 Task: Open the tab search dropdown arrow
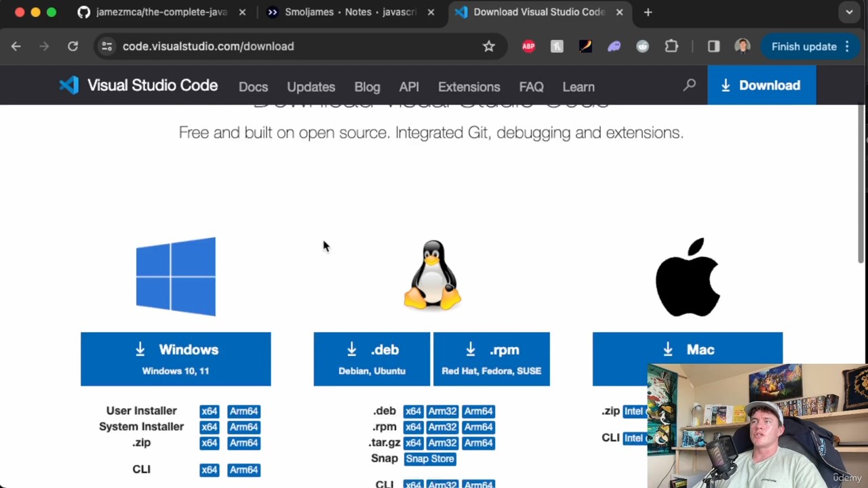pos(849,12)
